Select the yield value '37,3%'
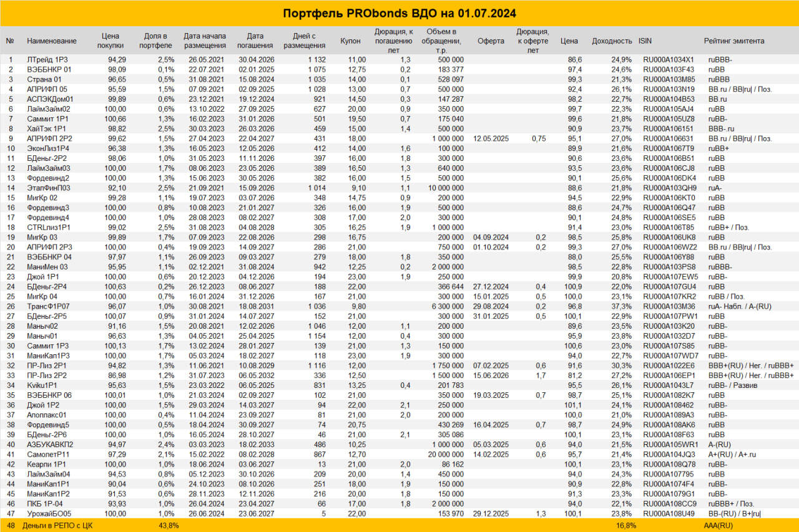This screenshot has width=799, height=532. [622, 306]
